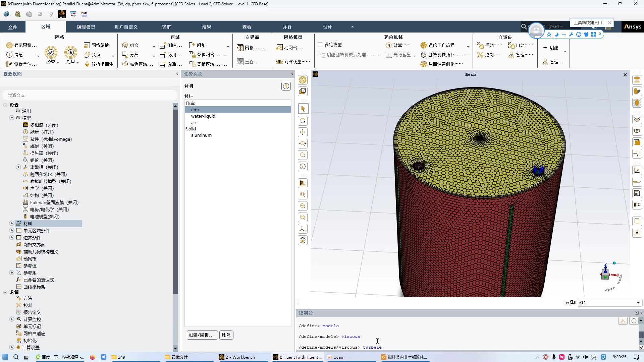
Task: Click the mesh Quality (质量) icon
Action: (x=71, y=53)
